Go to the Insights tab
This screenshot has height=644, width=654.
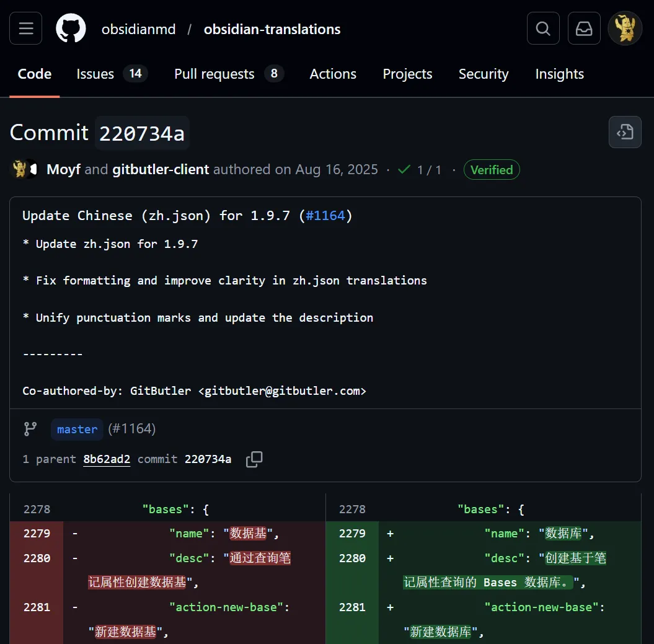pyautogui.click(x=559, y=74)
